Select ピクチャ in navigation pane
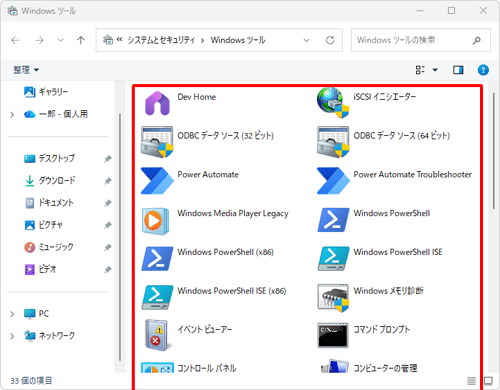 43,225
